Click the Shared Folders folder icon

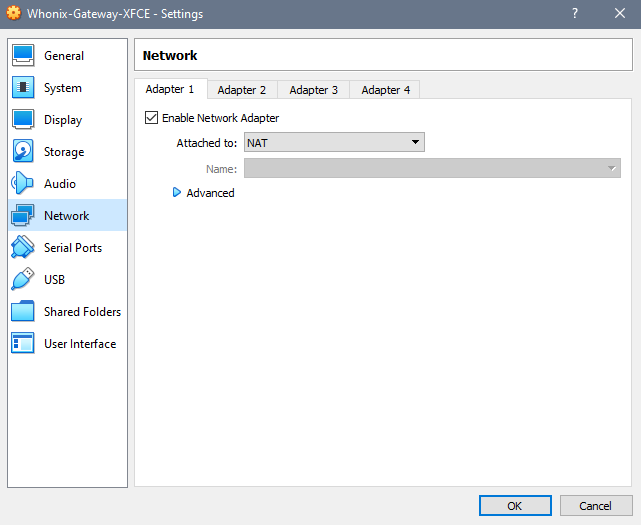click(23, 312)
